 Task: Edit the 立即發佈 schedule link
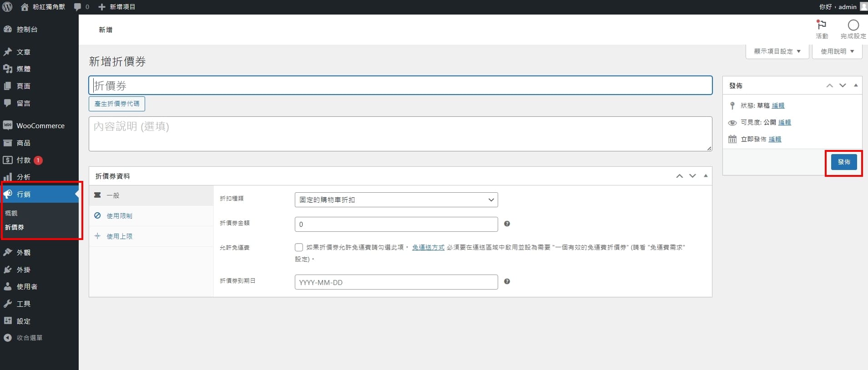tap(775, 139)
